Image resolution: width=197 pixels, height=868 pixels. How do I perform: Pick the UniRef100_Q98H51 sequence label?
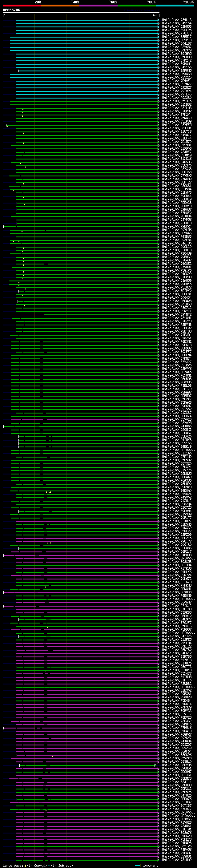(x=177, y=768)
